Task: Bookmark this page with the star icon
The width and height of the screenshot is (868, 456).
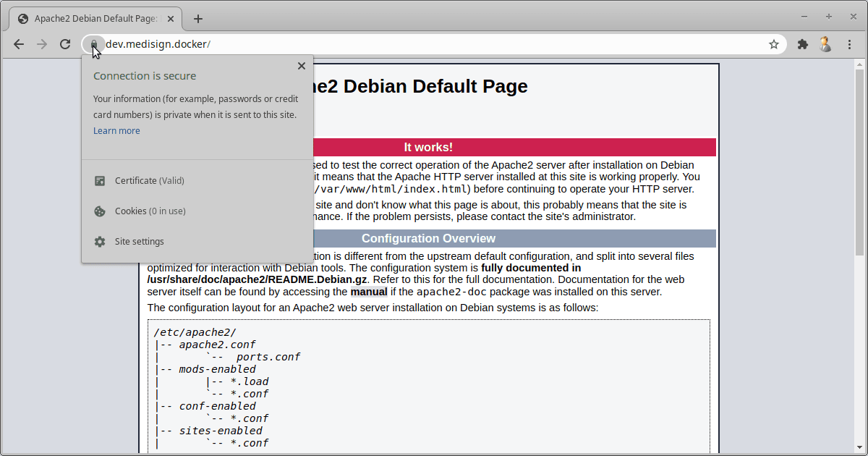Action: [x=774, y=44]
